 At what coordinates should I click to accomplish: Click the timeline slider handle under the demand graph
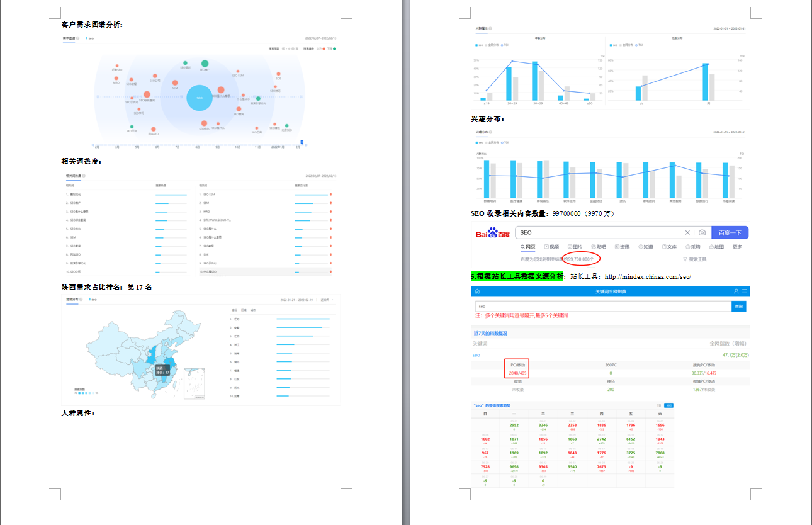pyautogui.click(x=302, y=142)
